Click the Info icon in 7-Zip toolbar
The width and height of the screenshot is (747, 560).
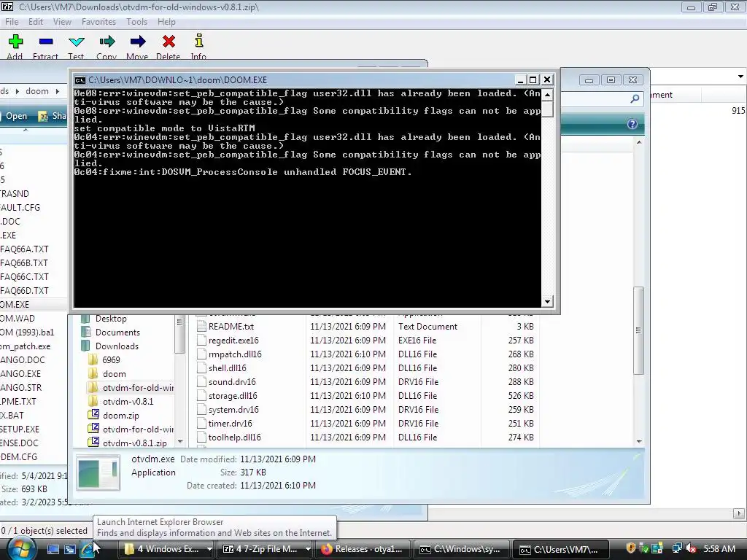(198, 41)
